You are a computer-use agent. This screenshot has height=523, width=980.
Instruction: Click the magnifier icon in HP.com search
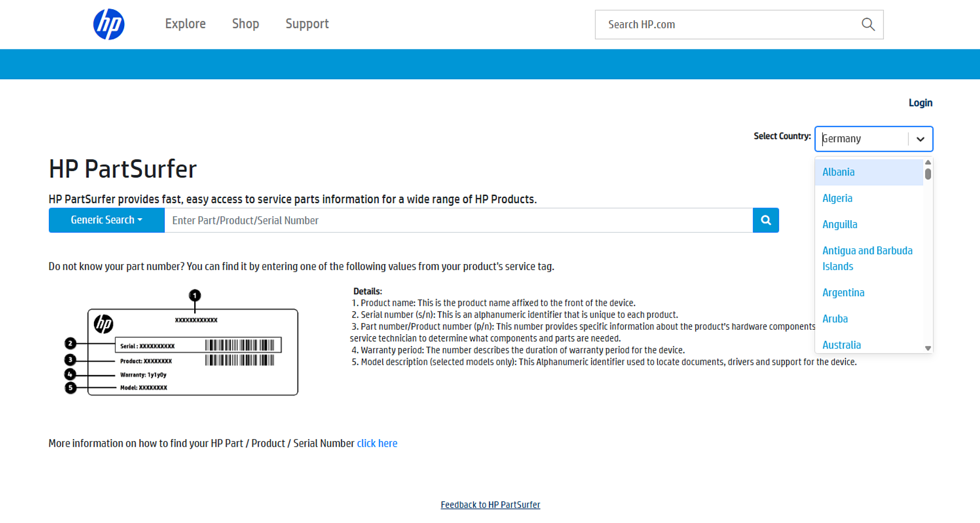click(868, 24)
